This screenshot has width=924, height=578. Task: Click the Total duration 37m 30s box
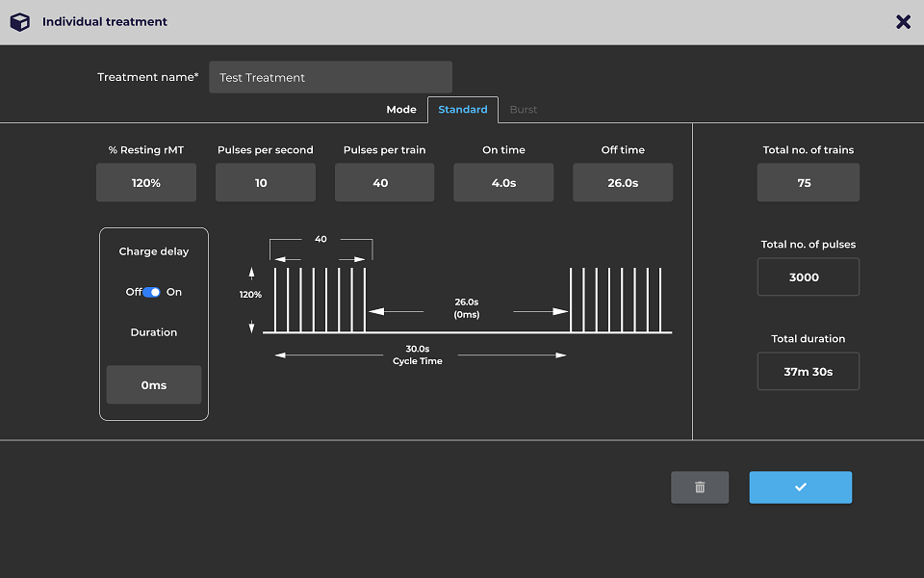tap(808, 372)
